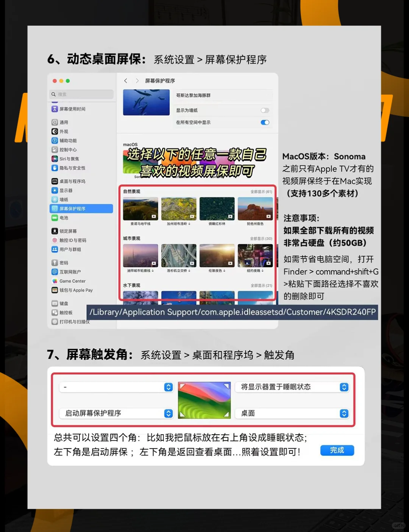The width and height of the screenshot is (409, 532).
Task: Choose the 纽约夜晚 screensaver thumbnail
Action: 255,255
